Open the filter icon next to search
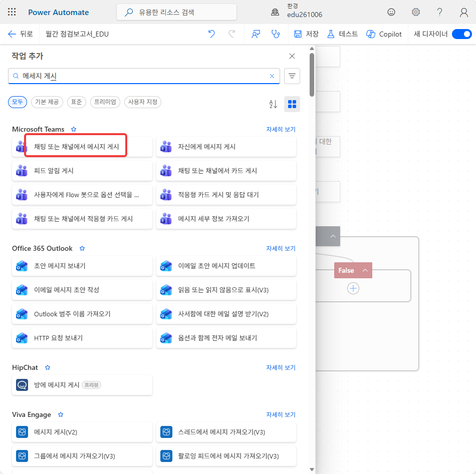 (292, 76)
